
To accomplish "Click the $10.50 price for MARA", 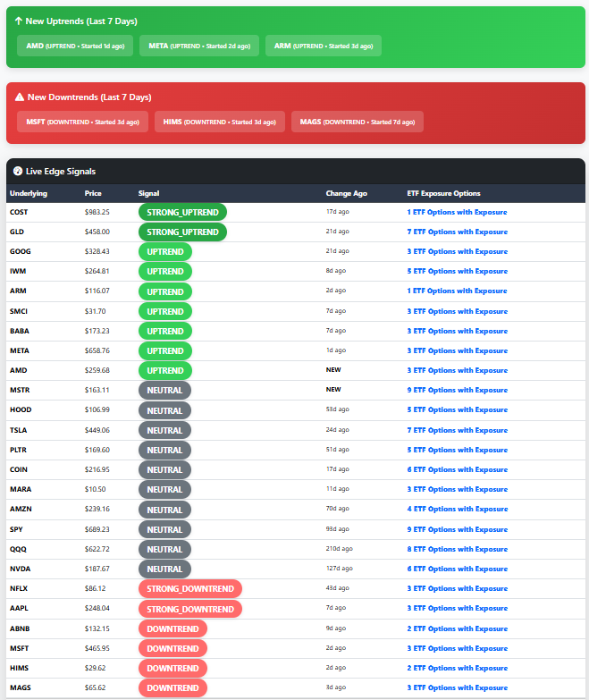I will [x=96, y=489].
